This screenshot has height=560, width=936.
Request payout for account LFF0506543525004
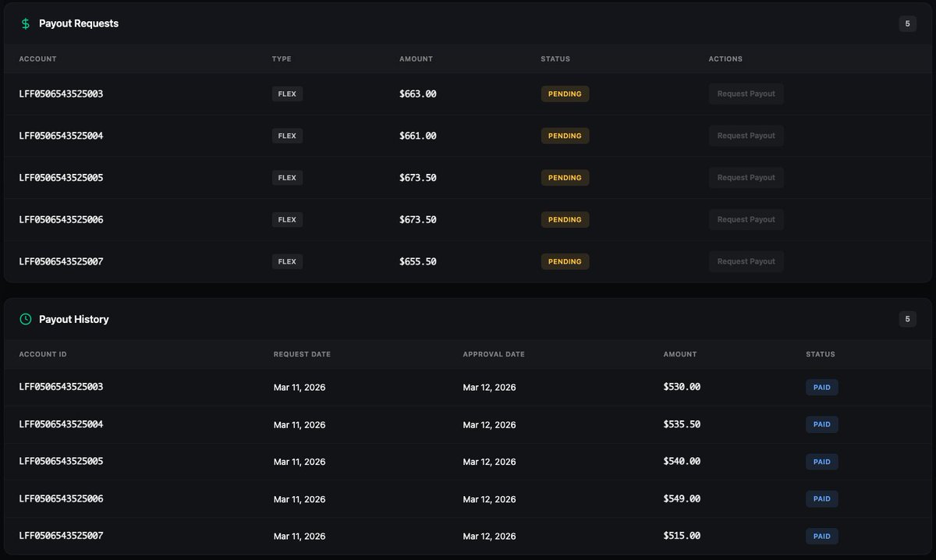click(x=746, y=136)
